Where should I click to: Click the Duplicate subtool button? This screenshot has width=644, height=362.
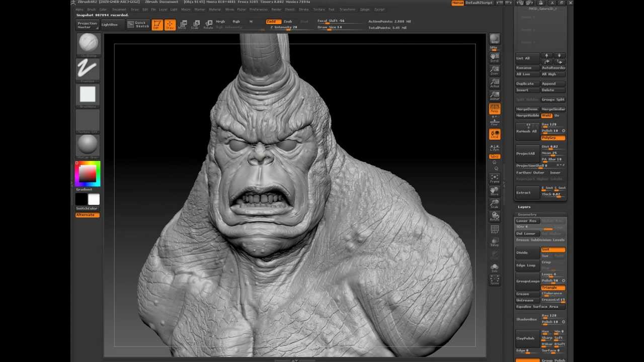[527, 84]
